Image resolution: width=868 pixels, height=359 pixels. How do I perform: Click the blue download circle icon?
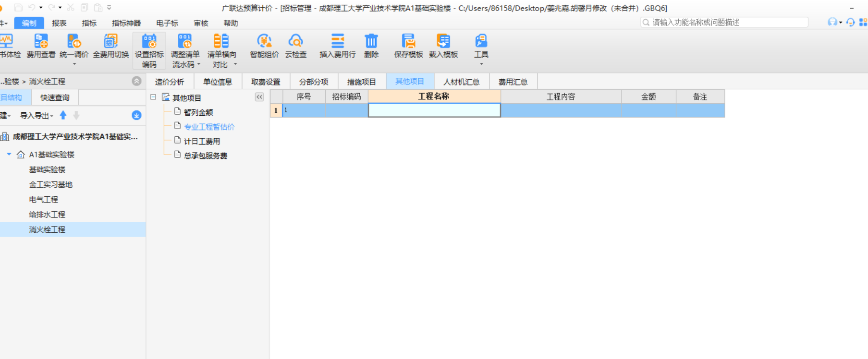[136, 115]
